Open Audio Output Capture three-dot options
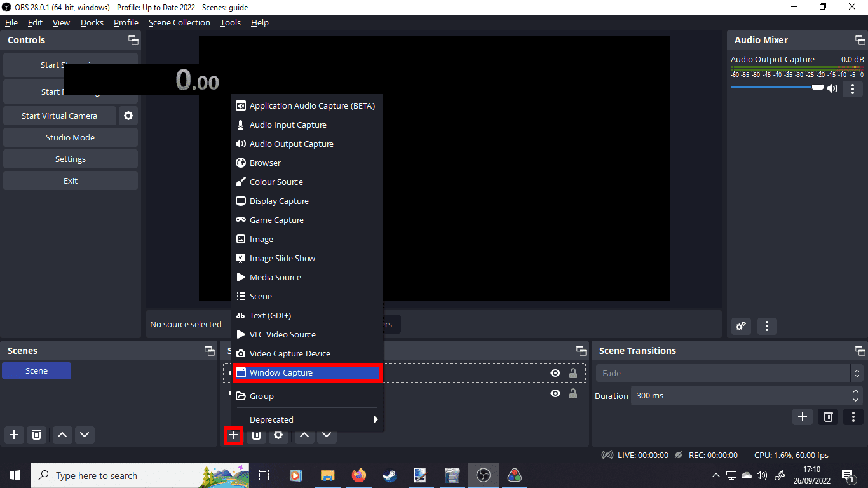Screen dimensions: 868x488 point(852,89)
